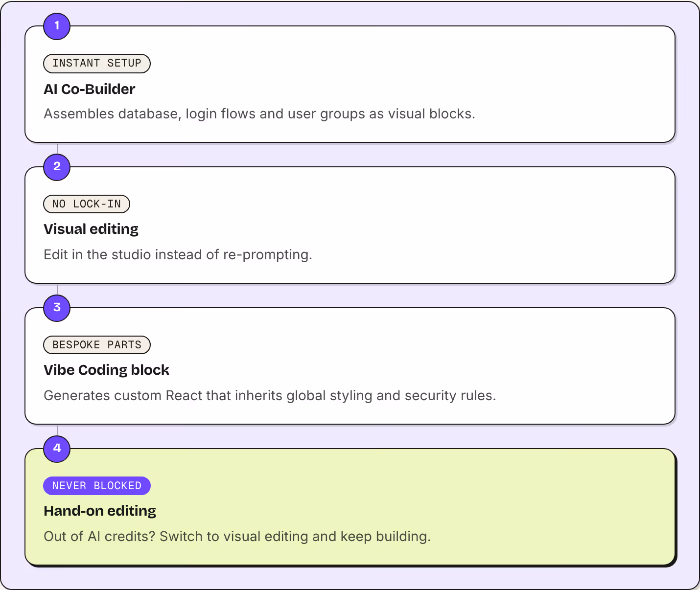
Task: Click the INSTANT SETUP badge
Action: [x=97, y=63]
